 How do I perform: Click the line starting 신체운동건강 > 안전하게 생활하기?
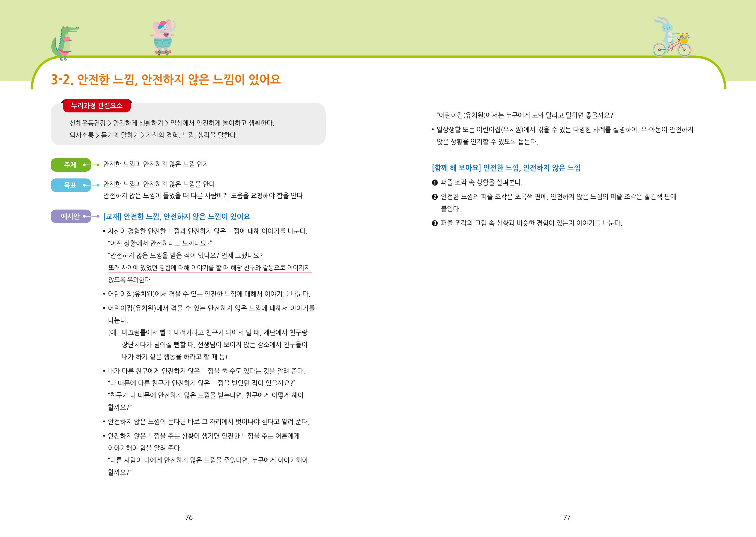172,123
